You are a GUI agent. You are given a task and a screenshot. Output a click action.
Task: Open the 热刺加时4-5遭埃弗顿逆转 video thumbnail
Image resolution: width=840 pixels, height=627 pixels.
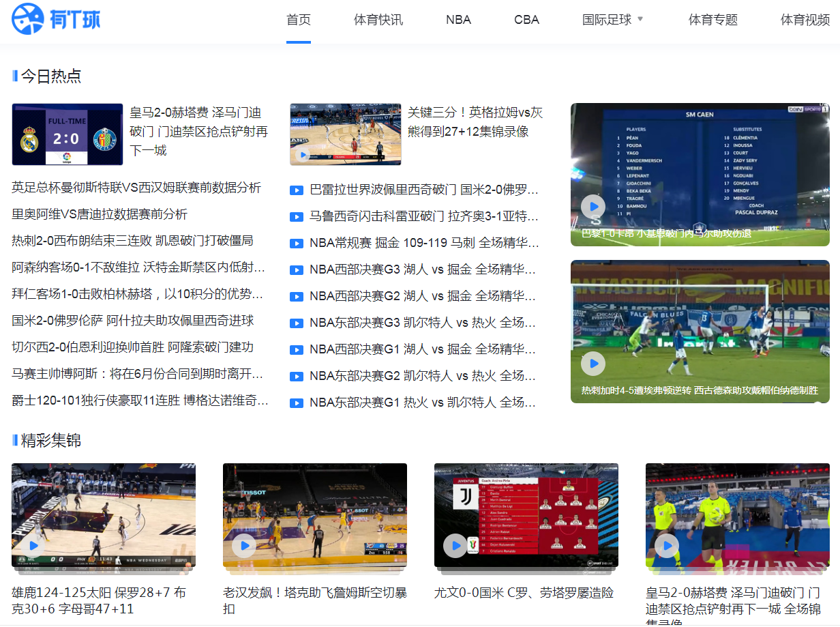pos(700,332)
